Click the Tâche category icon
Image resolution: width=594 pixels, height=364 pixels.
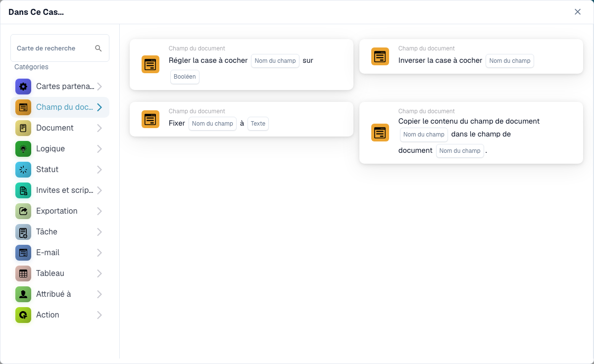(23, 232)
